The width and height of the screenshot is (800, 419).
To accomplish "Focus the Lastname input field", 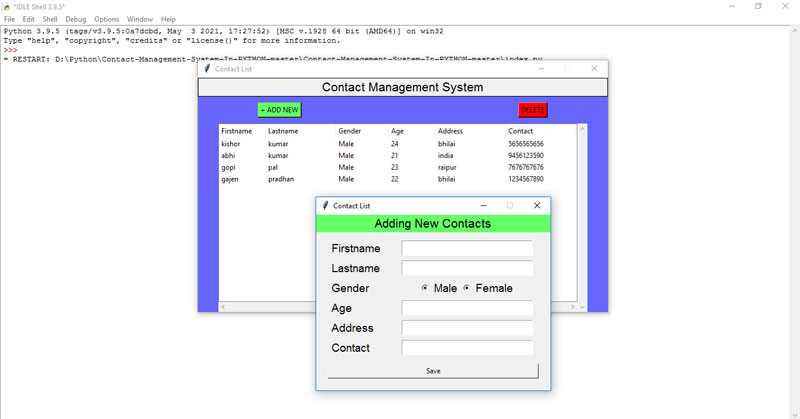I will (467, 268).
